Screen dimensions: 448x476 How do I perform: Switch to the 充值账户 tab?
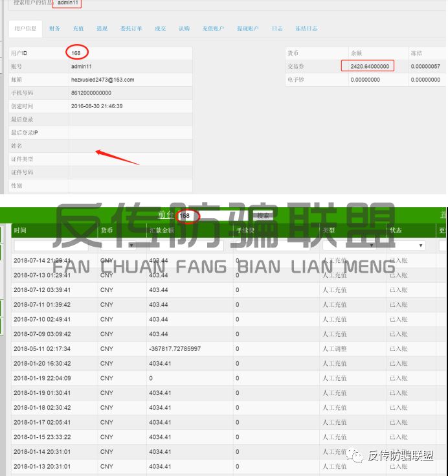[x=213, y=28]
